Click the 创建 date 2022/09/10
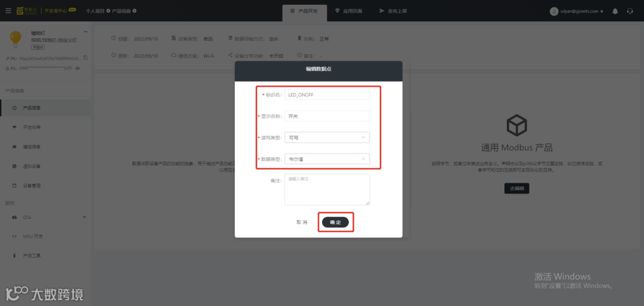 pos(146,39)
